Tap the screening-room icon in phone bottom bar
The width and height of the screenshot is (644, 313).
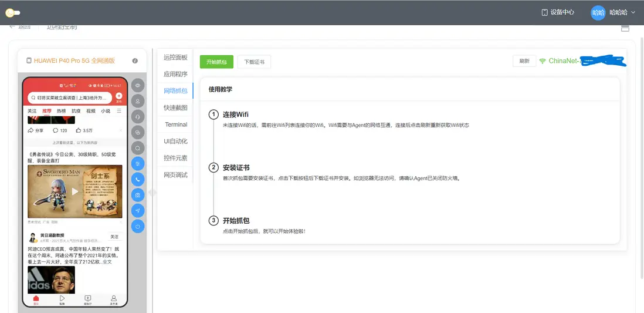[88, 299]
